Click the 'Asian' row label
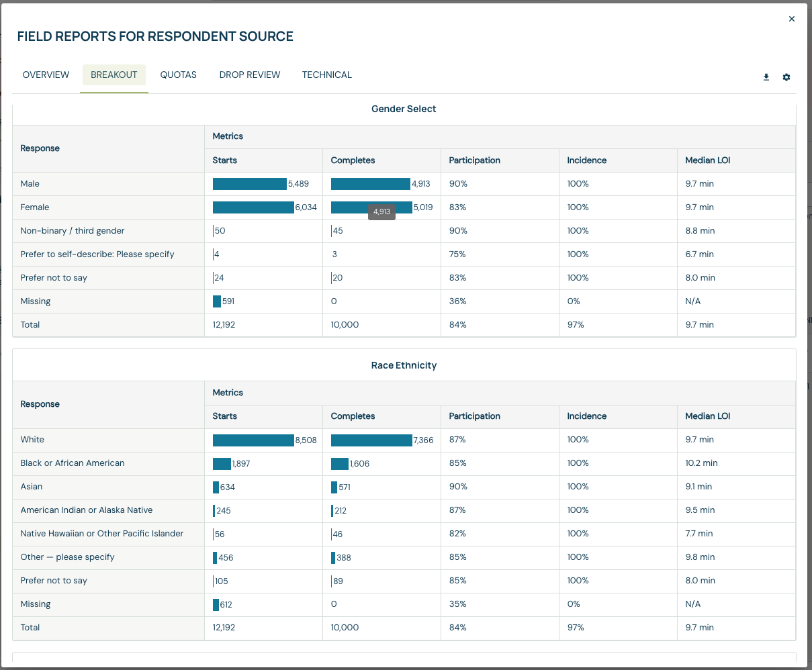 pos(32,487)
